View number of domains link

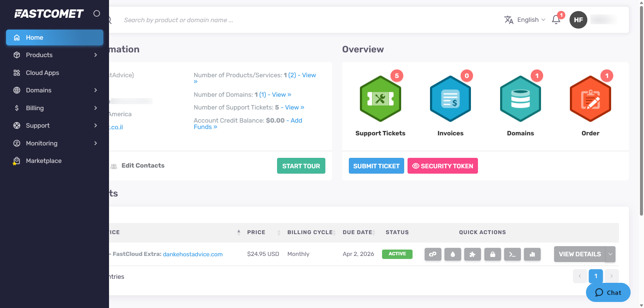pyautogui.click(x=282, y=95)
